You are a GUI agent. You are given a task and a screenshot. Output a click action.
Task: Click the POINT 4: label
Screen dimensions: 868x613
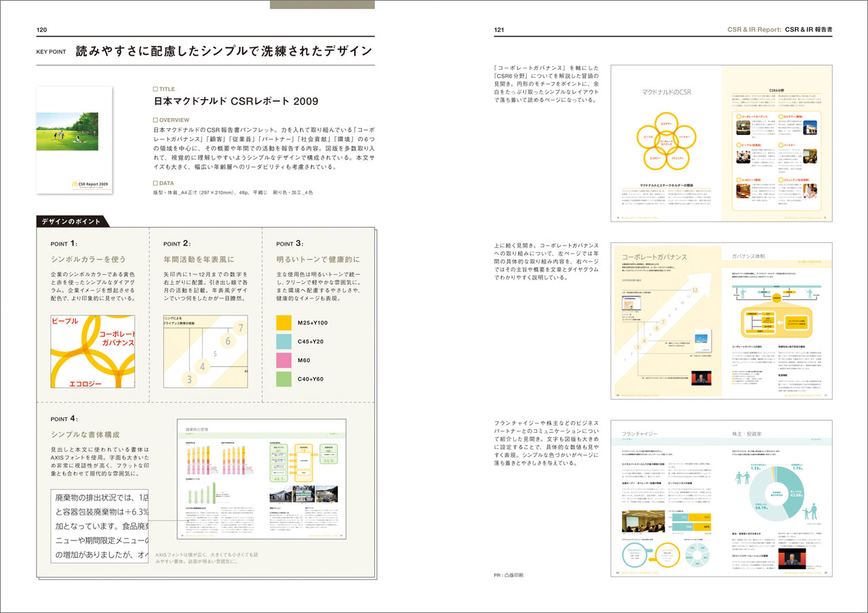[64, 418]
